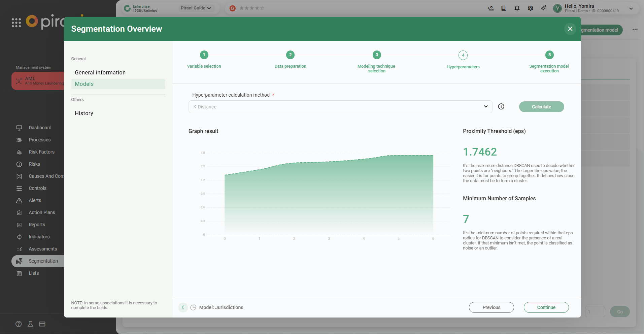644x334 pixels.
Task: Expand the user profile menu chevron
Action: pos(631,8)
